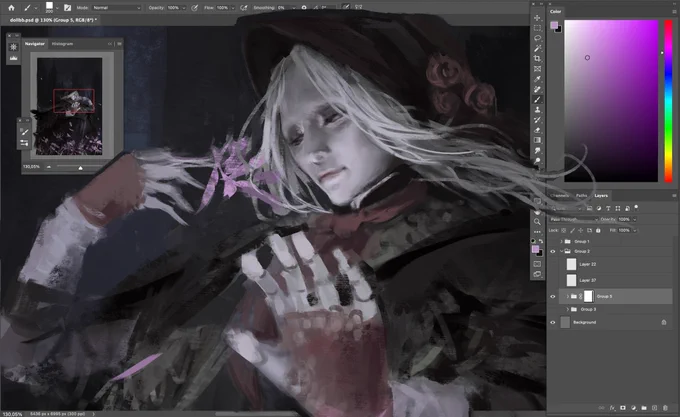Select the Dodge tool
The image size is (680, 417).
pos(537,161)
